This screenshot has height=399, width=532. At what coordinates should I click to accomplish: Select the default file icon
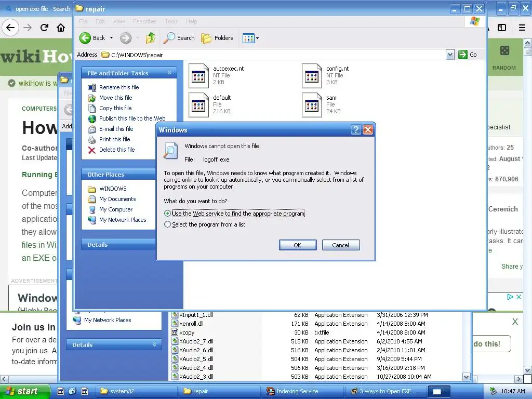(198, 105)
